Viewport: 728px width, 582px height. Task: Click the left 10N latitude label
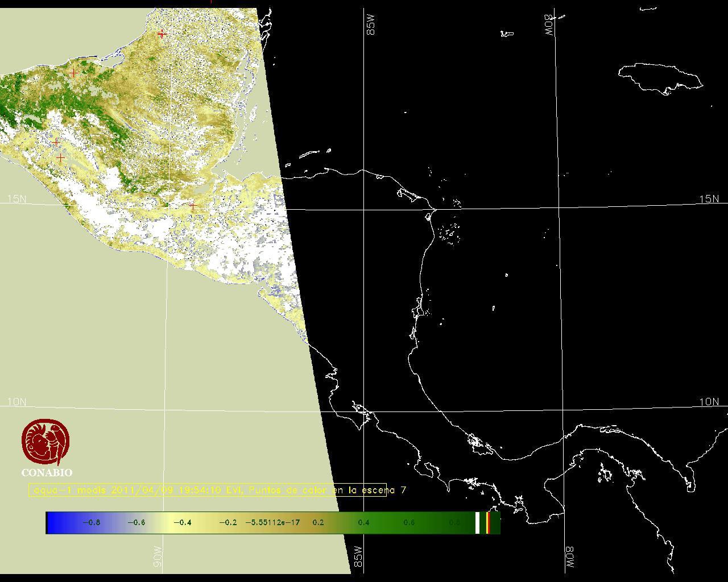[16, 402]
